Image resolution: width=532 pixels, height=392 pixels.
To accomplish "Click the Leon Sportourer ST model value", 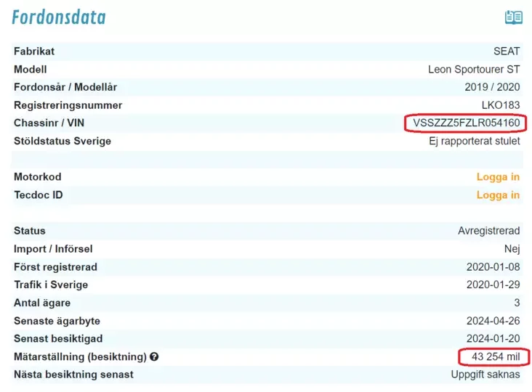I will [x=474, y=70].
